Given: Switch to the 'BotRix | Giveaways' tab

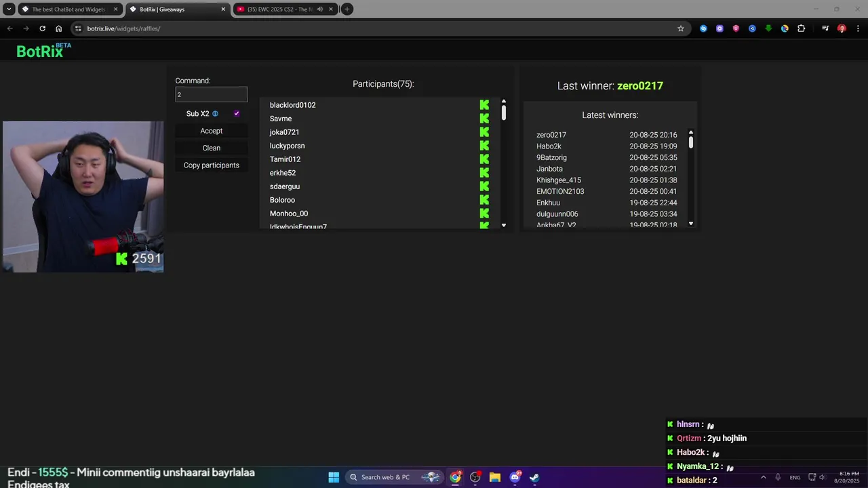Looking at the screenshot, I should (176, 9).
